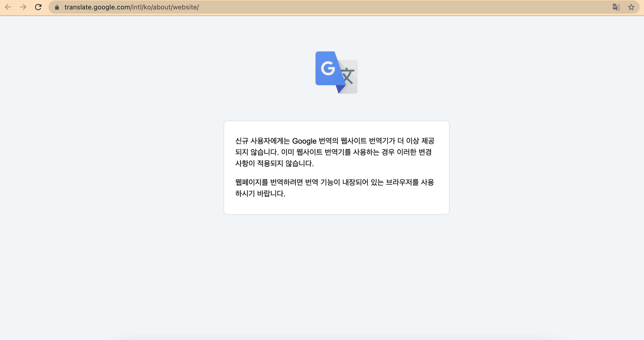Click the line starting 되지 않습니다
This screenshot has width=644, height=340.
click(334, 152)
